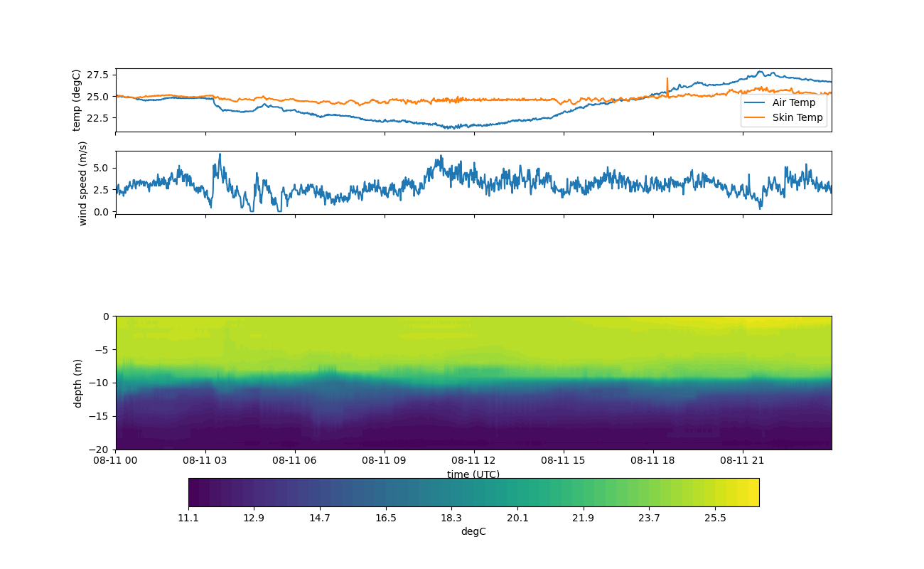Image resolution: width=924 pixels, height=569 pixels.
Task: Click the 25.5 colorbar tick label
Action: [715, 518]
